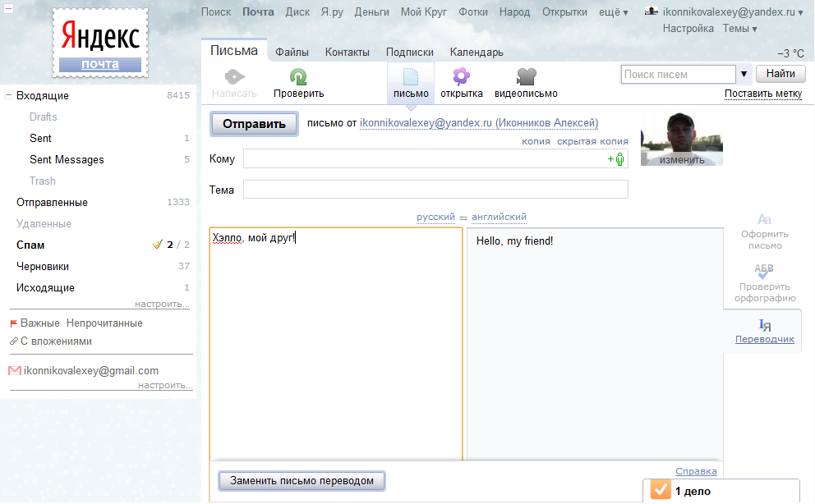Open the Удаленные folder
815x504 pixels.
(44, 224)
